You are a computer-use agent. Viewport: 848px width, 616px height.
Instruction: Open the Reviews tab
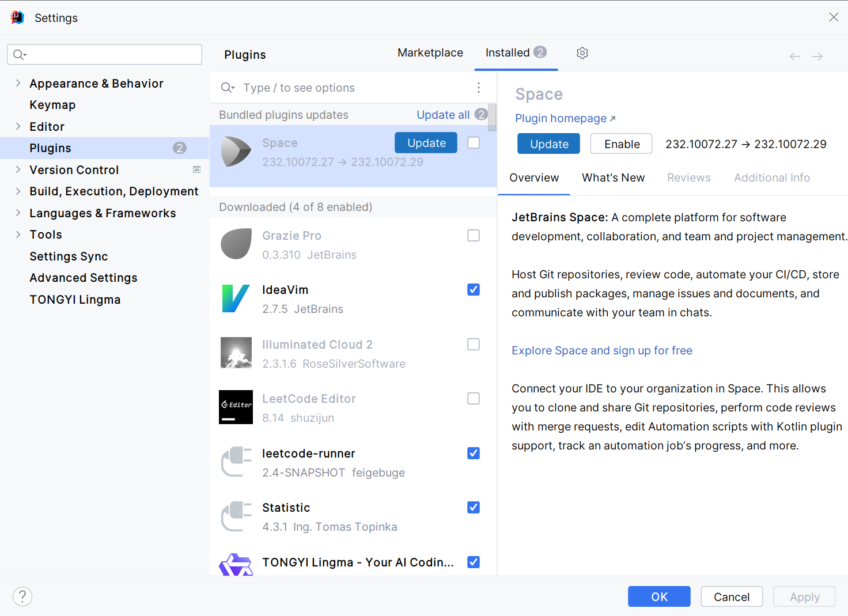[x=689, y=177]
